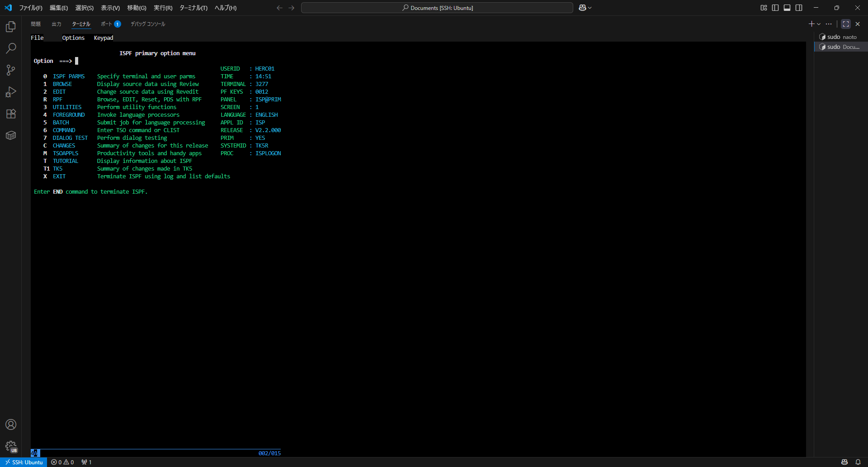Open the Explorer view in activity bar
The image size is (868, 467).
pos(11,27)
